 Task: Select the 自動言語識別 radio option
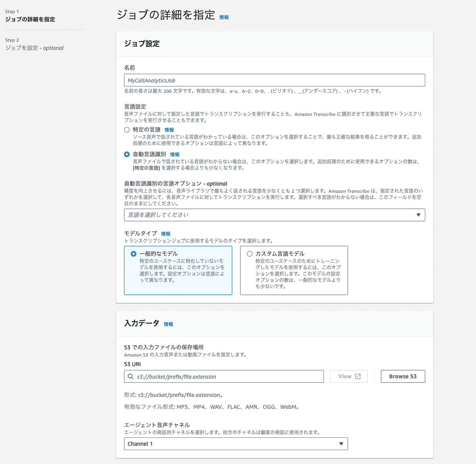coord(127,154)
